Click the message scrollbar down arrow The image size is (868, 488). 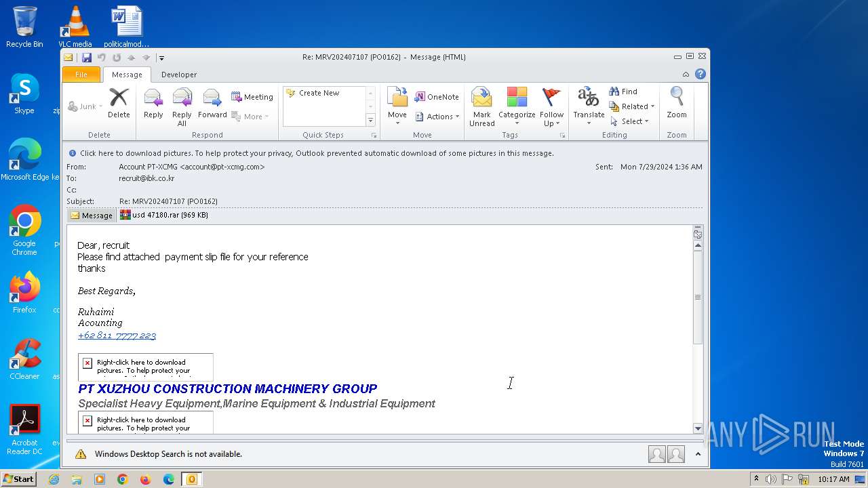point(698,428)
